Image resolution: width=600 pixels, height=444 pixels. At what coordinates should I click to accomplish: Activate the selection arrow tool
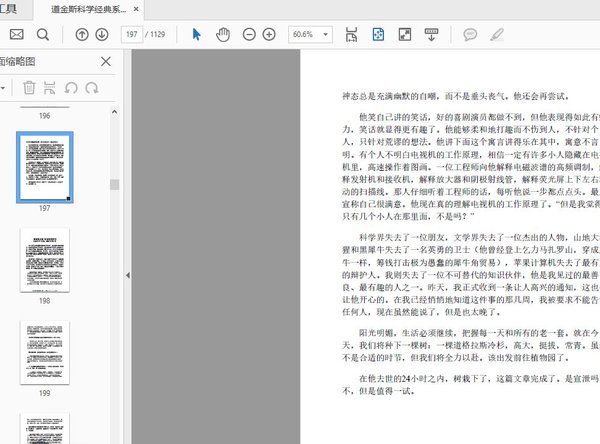[x=196, y=35]
